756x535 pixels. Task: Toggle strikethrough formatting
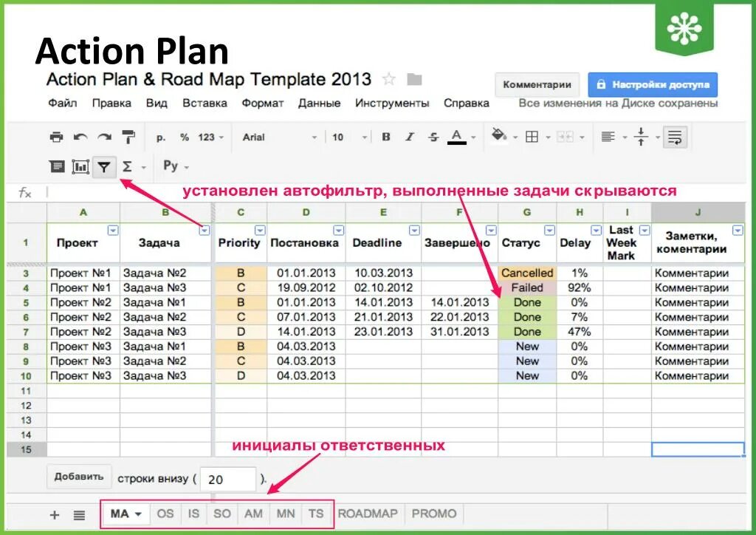coord(433,137)
